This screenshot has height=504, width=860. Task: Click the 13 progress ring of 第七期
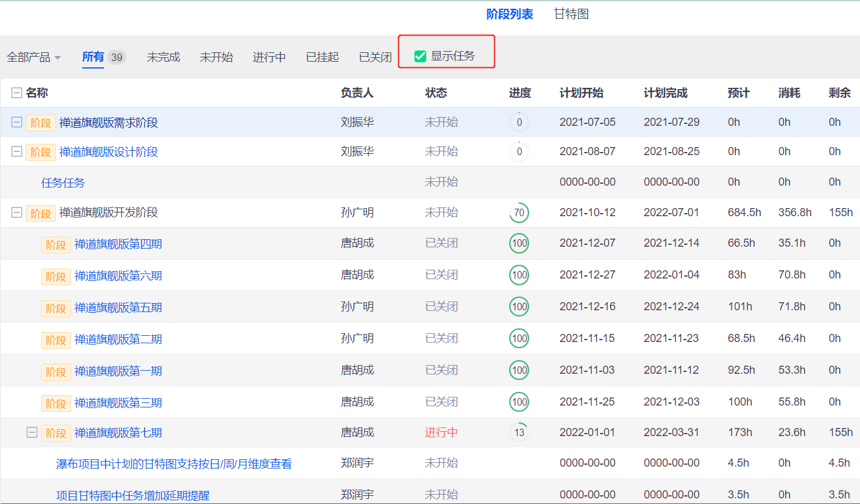pos(519,432)
